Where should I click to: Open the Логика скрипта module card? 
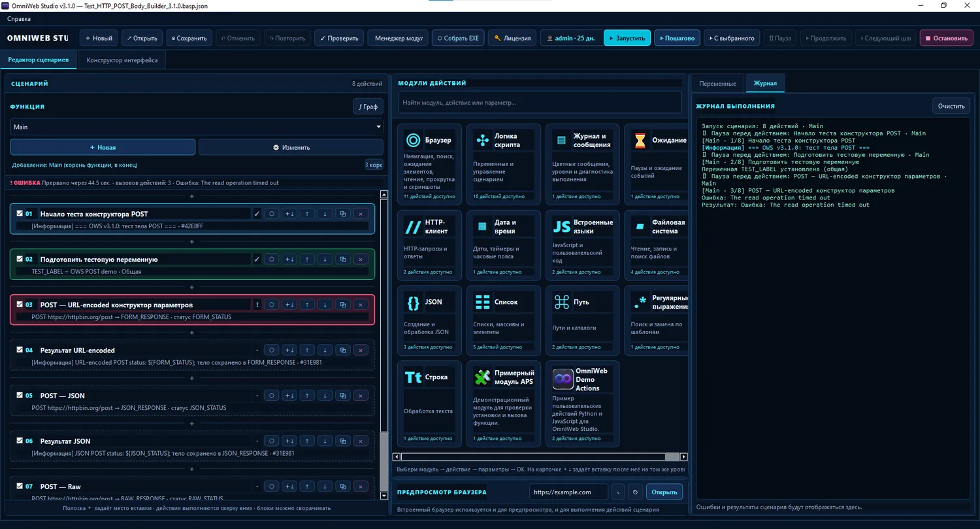503,164
